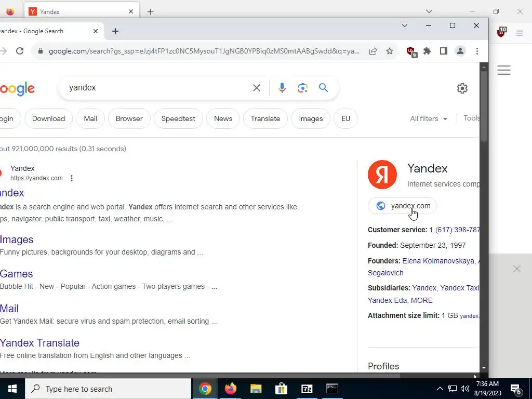Dismiss the banner with X in Firefox page
This screenshot has height=399, width=532.
517,269
